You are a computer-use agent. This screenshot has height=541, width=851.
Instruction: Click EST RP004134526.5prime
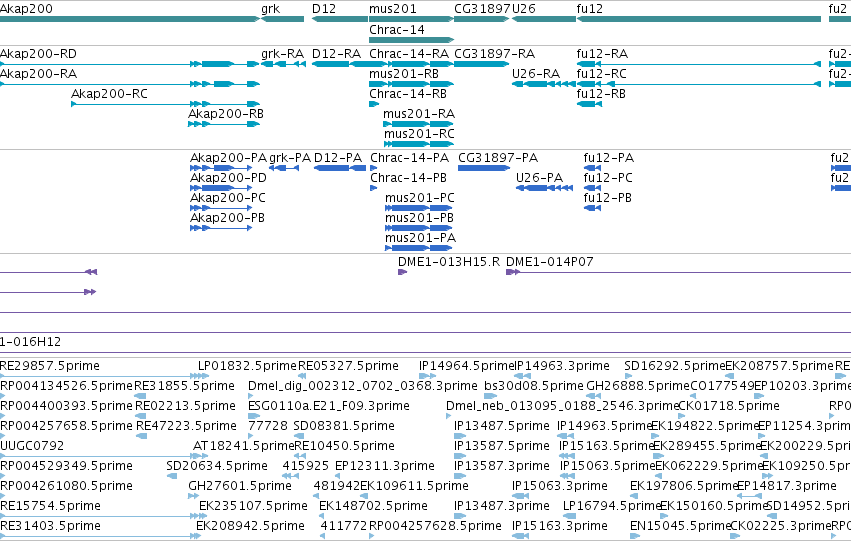click(66, 386)
